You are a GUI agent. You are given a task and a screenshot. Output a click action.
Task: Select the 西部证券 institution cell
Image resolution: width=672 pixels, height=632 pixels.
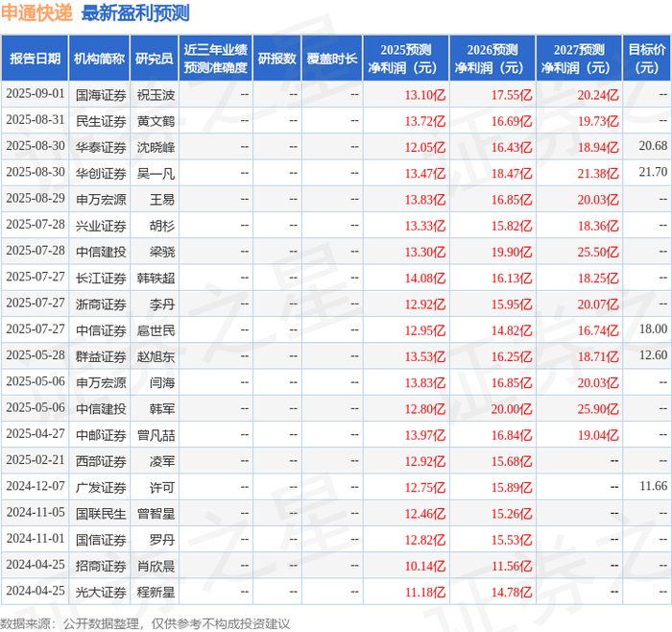click(101, 461)
